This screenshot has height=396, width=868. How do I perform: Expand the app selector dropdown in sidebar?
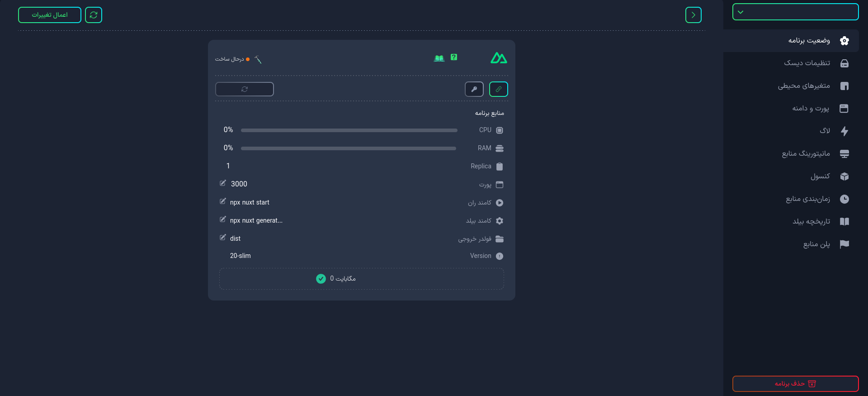click(x=795, y=12)
